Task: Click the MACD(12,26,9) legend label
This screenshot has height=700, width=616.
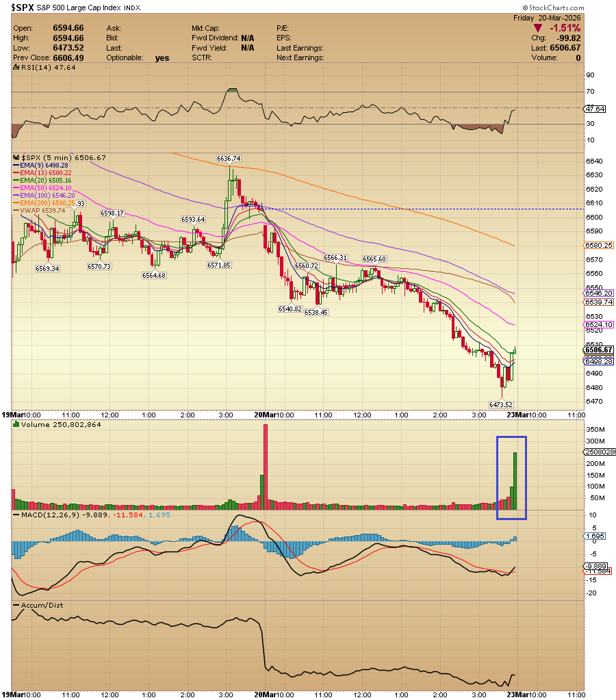Action: tap(51, 515)
